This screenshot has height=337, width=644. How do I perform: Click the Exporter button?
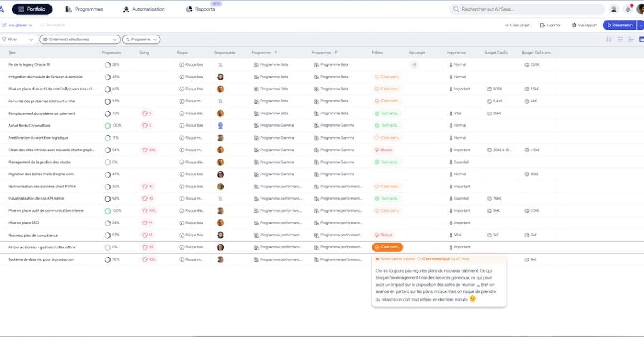click(x=551, y=25)
